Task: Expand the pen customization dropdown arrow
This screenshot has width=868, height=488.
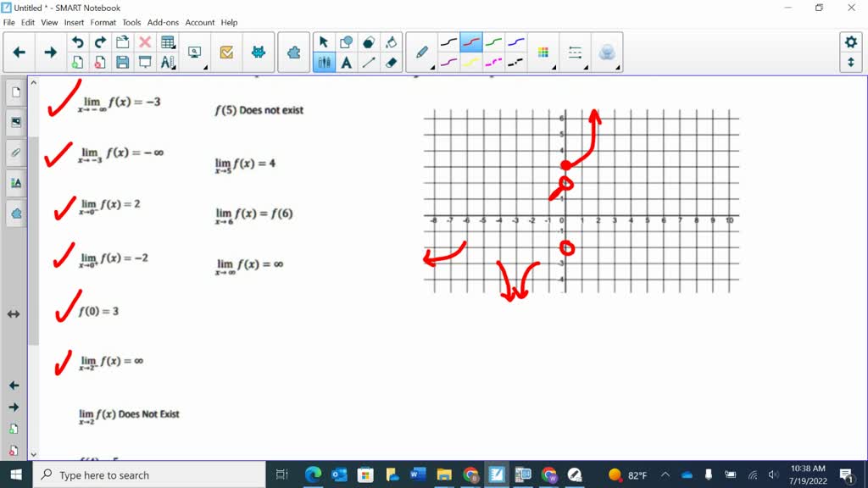Action: 432,66
